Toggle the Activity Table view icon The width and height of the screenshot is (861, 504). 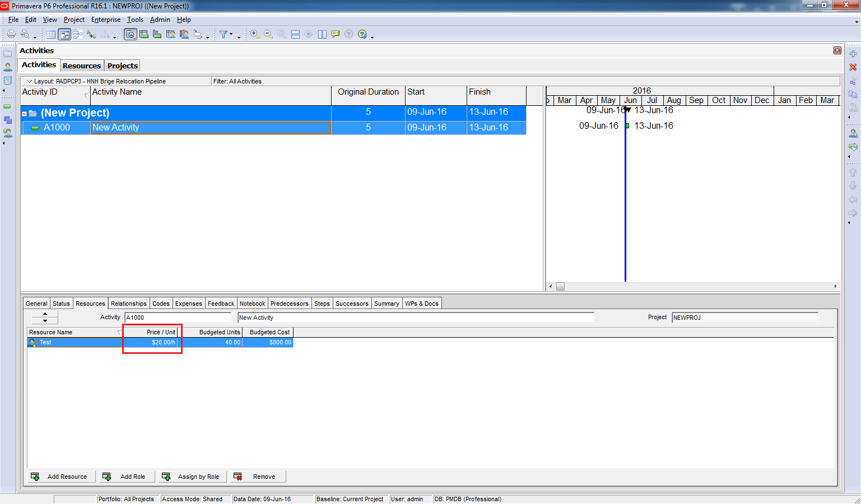click(51, 35)
